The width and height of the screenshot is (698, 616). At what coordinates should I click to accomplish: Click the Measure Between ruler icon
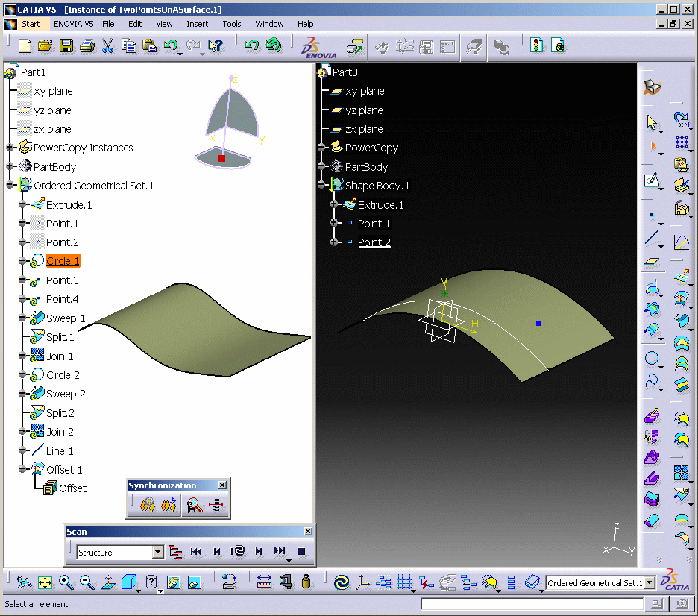(x=264, y=582)
